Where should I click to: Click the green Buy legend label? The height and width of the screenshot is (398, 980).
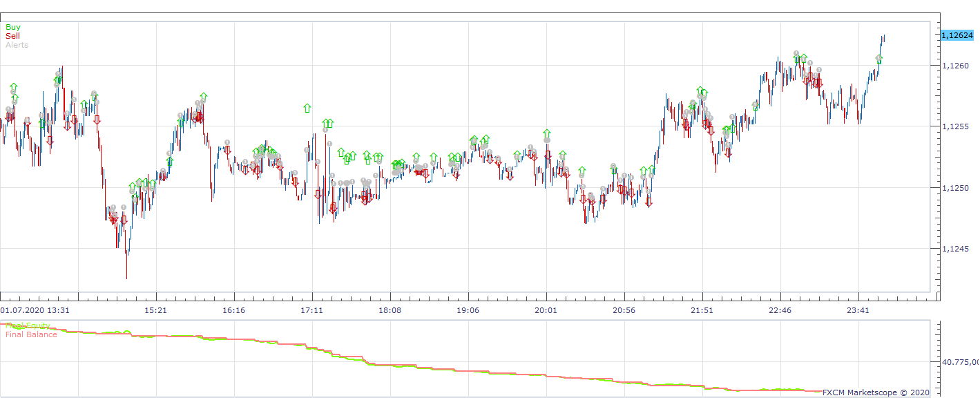click(13, 27)
